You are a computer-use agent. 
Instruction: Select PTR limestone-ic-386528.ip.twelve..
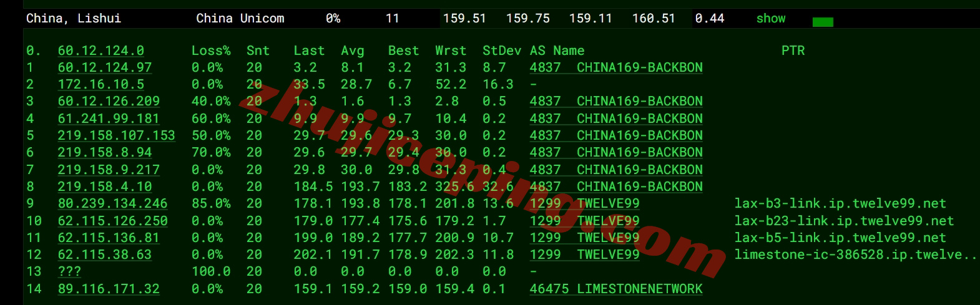coord(855,254)
